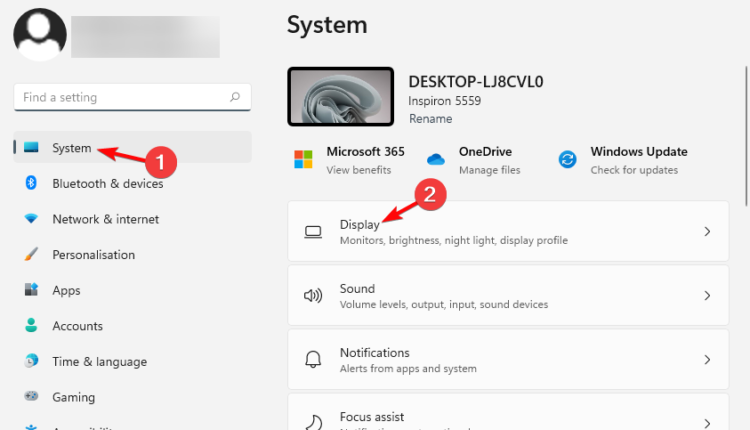Image resolution: width=750 pixels, height=430 pixels.
Task: Click the OneDrive cloud icon
Action: tap(435, 160)
